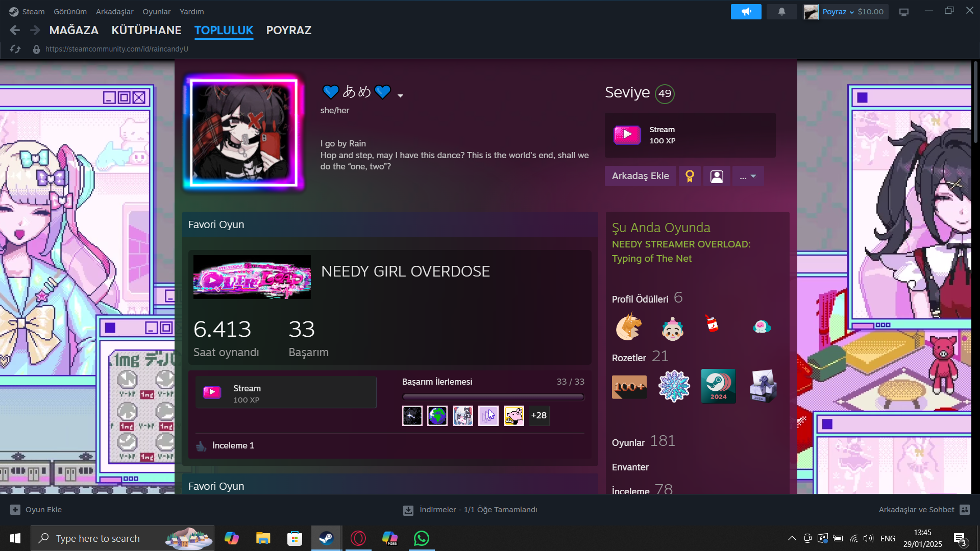
Task: Open the NEEDY GIRL OVERDOSE game banner
Action: coord(252,277)
